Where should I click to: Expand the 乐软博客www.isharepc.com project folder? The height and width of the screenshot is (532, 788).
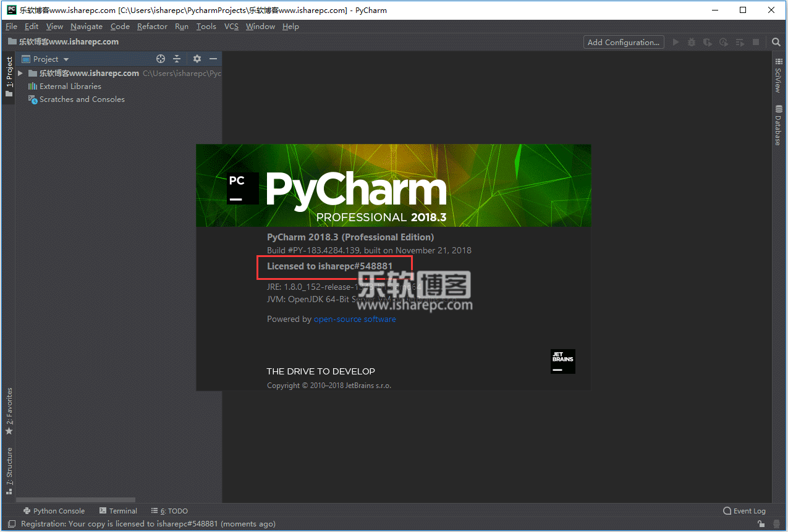20,73
